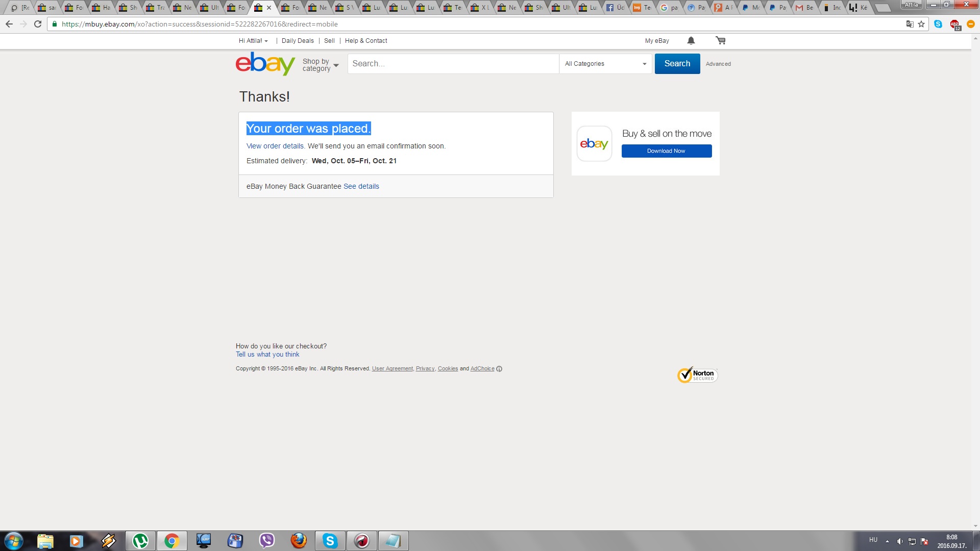Expand the Hi Attila! account dropdown
The height and width of the screenshot is (551, 980).
click(x=253, y=41)
